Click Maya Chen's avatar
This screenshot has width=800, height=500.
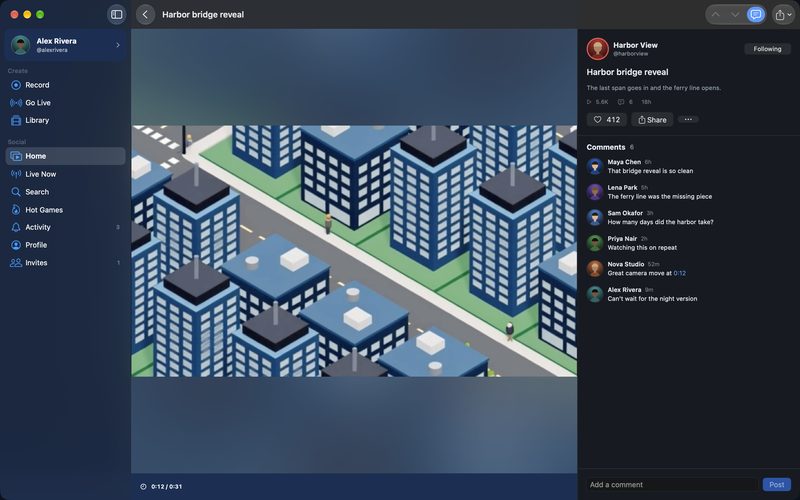(x=595, y=166)
